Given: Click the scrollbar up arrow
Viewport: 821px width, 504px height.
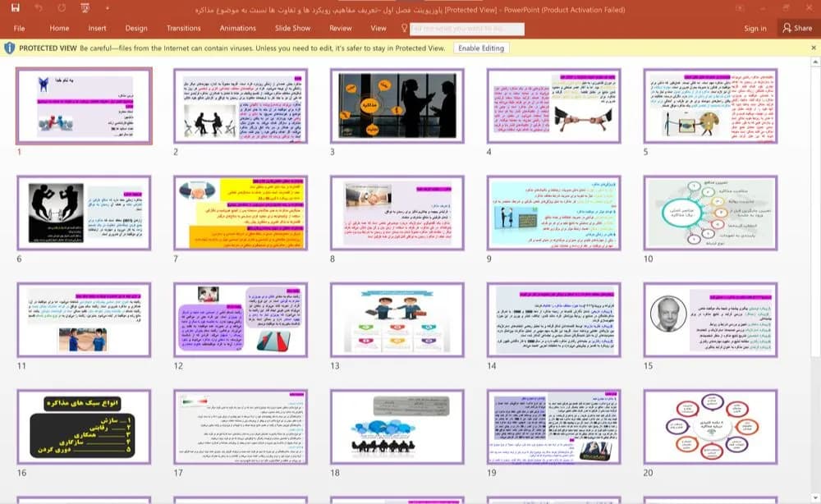Looking at the screenshot, I should pyautogui.click(x=815, y=62).
